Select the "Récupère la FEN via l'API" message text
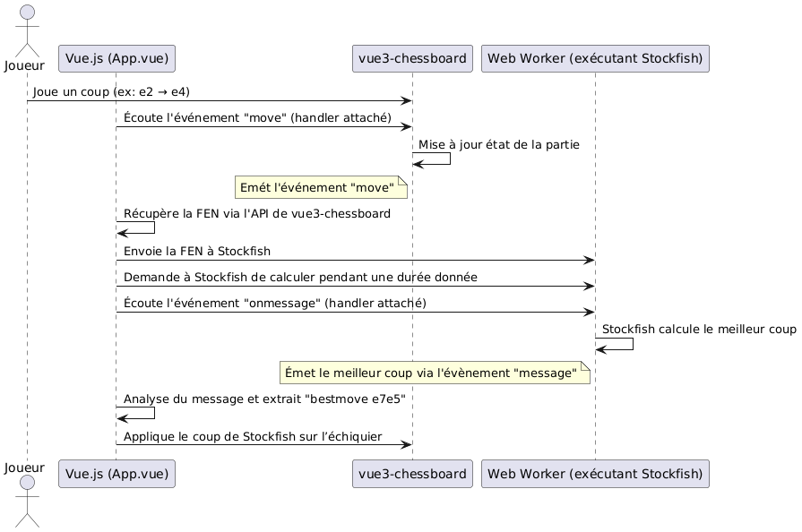The image size is (802, 532). [256, 213]
